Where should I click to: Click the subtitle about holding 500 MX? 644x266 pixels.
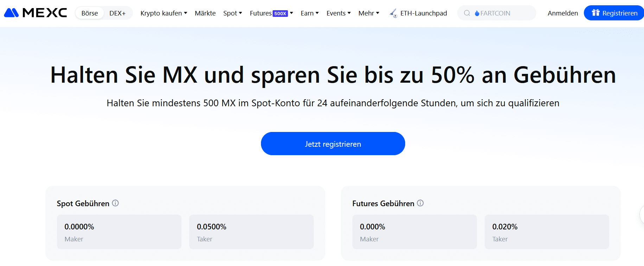tap(333, 103)
